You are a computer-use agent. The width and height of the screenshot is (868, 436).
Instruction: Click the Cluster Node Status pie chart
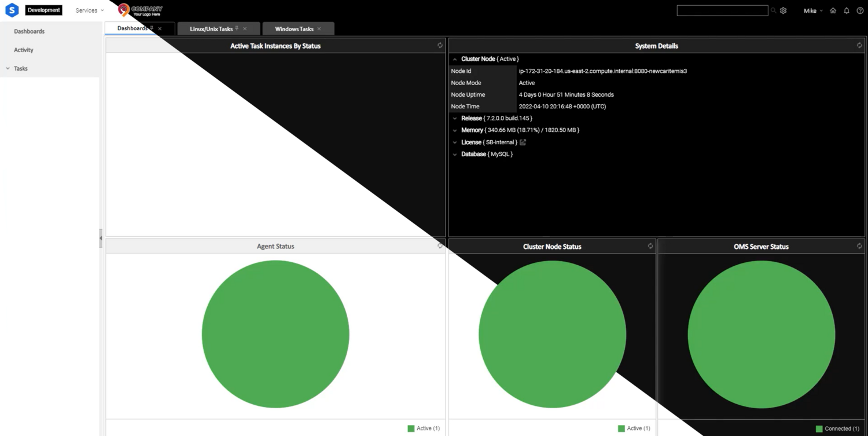[552, 334]
